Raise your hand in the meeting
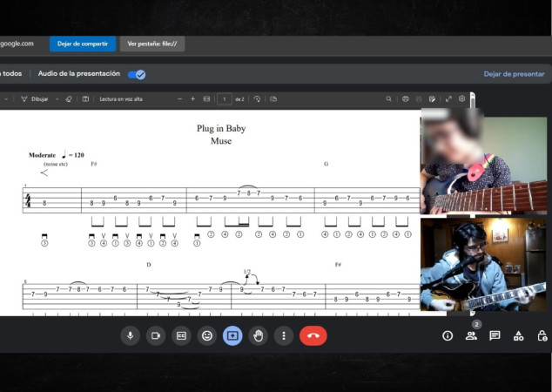This screenshot has height=392, width=552. 258,335
